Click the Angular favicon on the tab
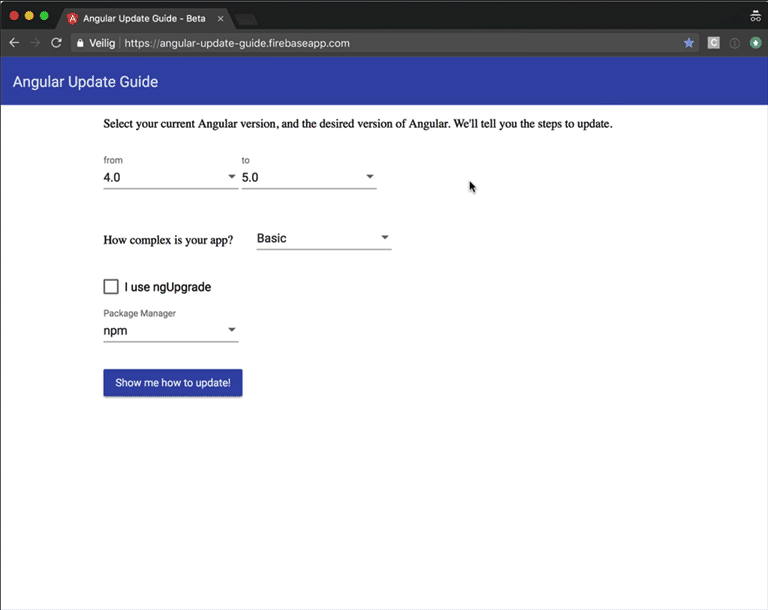Image resolution: width=768 pixels, height=610 pixels. [72, 19]
